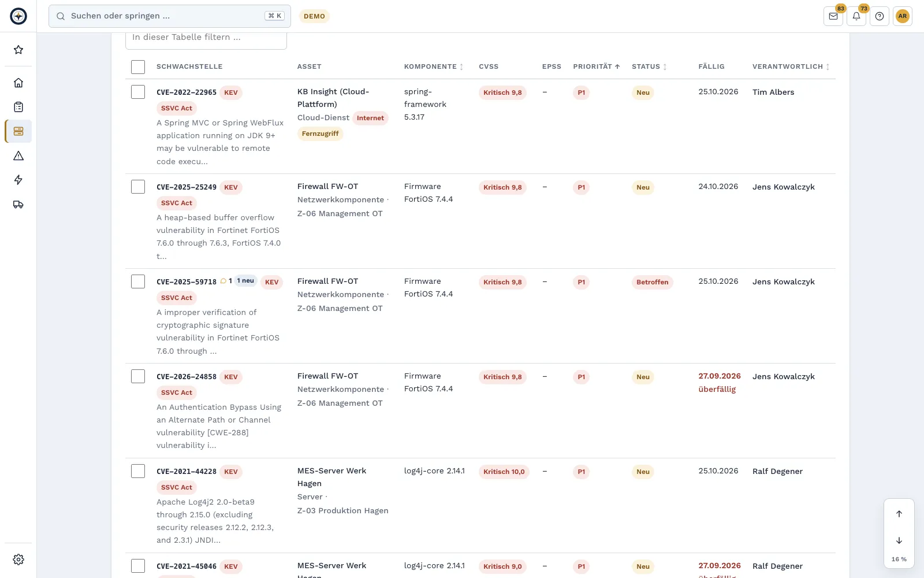Sort by the Status column
This screenshot has width=924, height=578.
click(649, 66)
